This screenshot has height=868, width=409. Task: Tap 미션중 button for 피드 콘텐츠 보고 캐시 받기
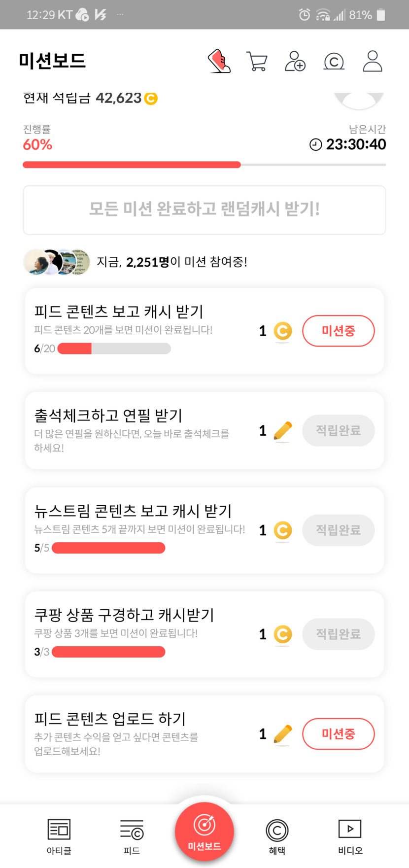pyautogui.click(x=338, y=331)
